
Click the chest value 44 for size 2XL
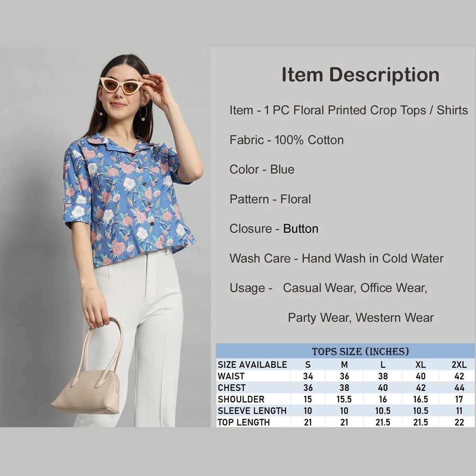(459, 388)
